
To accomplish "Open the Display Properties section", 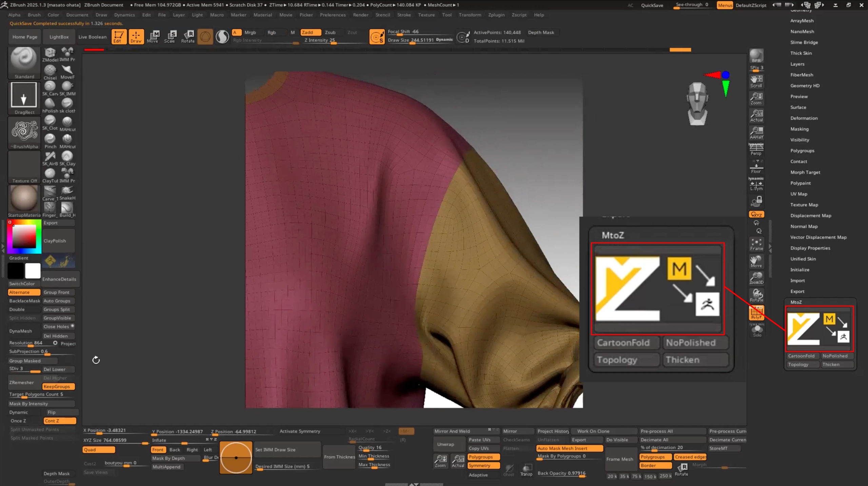I will (810, 248).
